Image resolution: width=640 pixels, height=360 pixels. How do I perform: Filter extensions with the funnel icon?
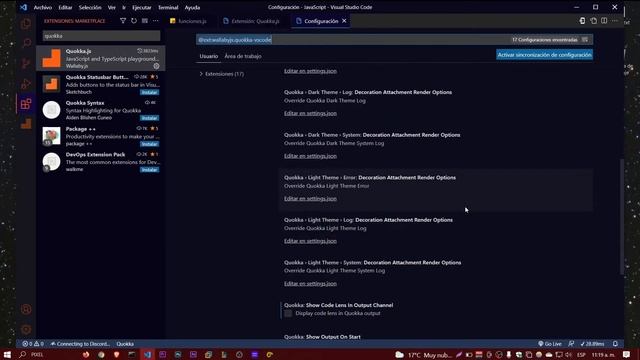(123, 21)
